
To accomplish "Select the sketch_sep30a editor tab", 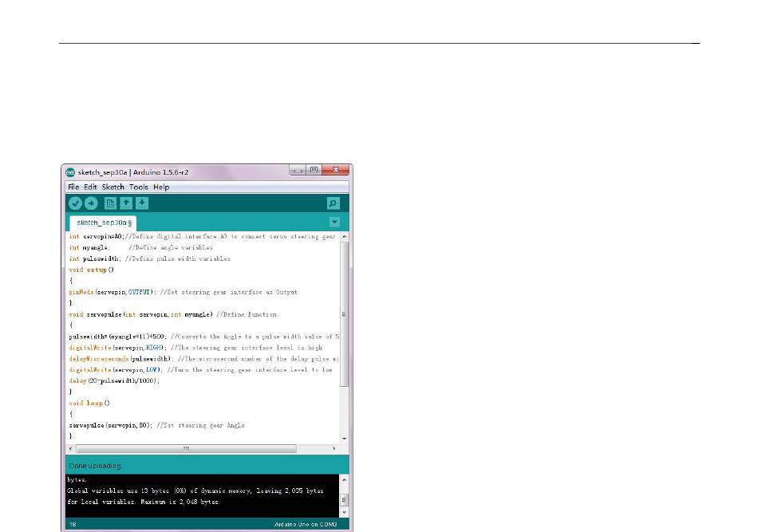I will (x=104, y=223).
